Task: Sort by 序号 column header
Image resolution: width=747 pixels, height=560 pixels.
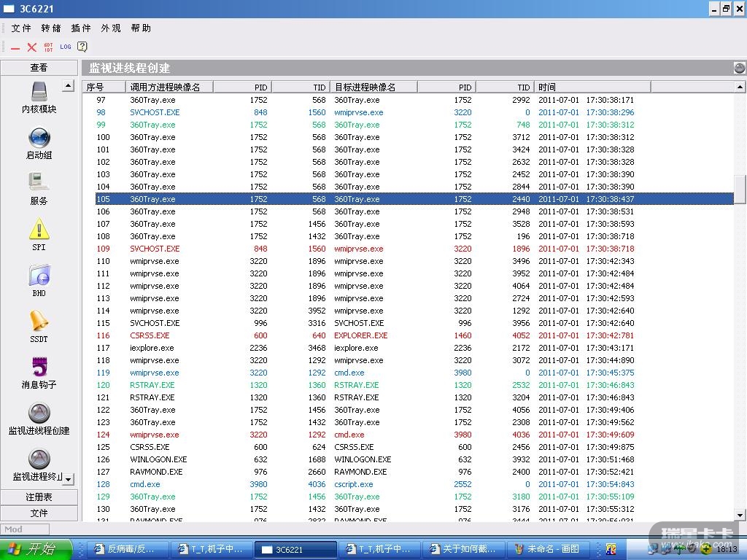Action: point(104,87)
